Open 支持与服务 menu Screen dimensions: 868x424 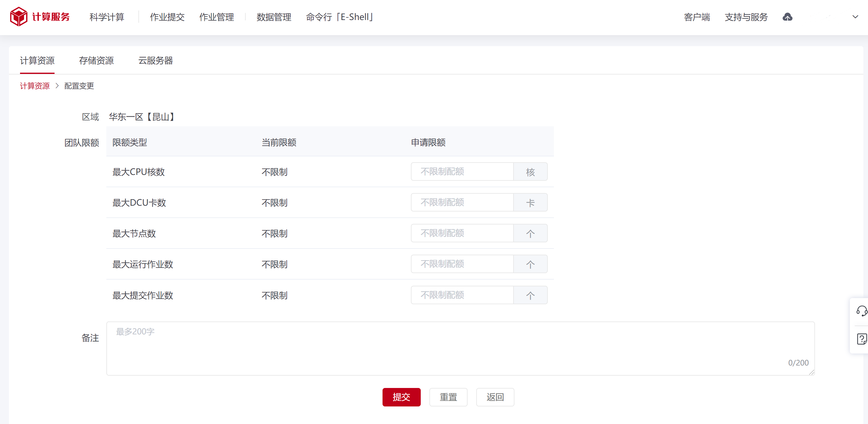click(746, 17)
